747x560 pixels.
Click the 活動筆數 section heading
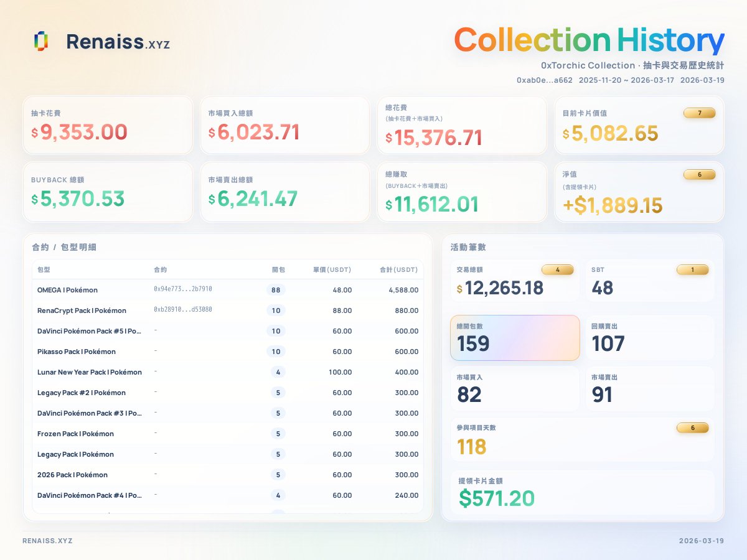(x=468, y=247)
